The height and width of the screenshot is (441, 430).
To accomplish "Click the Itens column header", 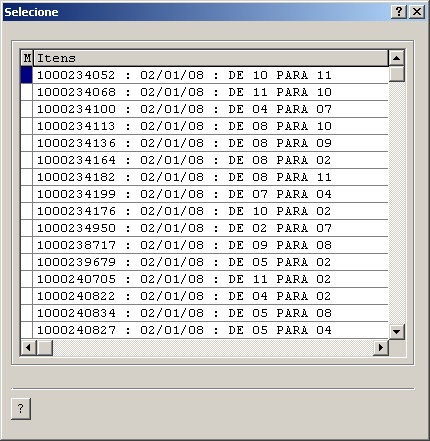I will pyautogui.click(x=211, y=58).
